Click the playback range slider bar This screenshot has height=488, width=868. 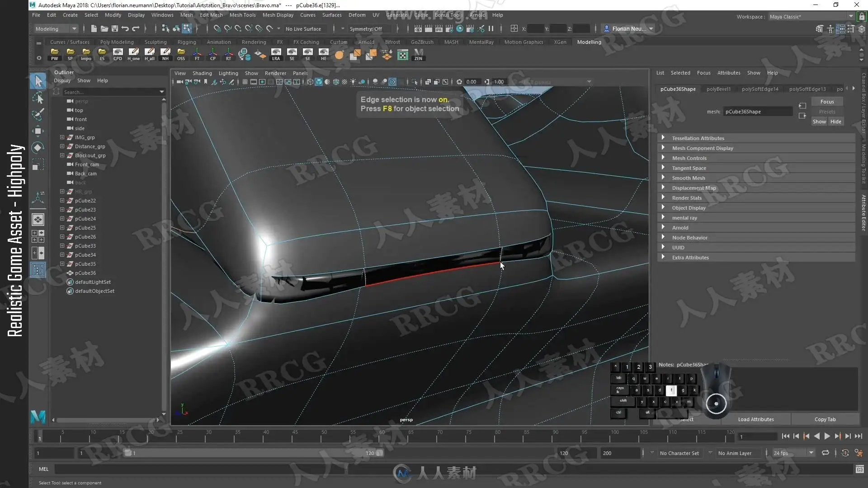(x=254, y=453)
